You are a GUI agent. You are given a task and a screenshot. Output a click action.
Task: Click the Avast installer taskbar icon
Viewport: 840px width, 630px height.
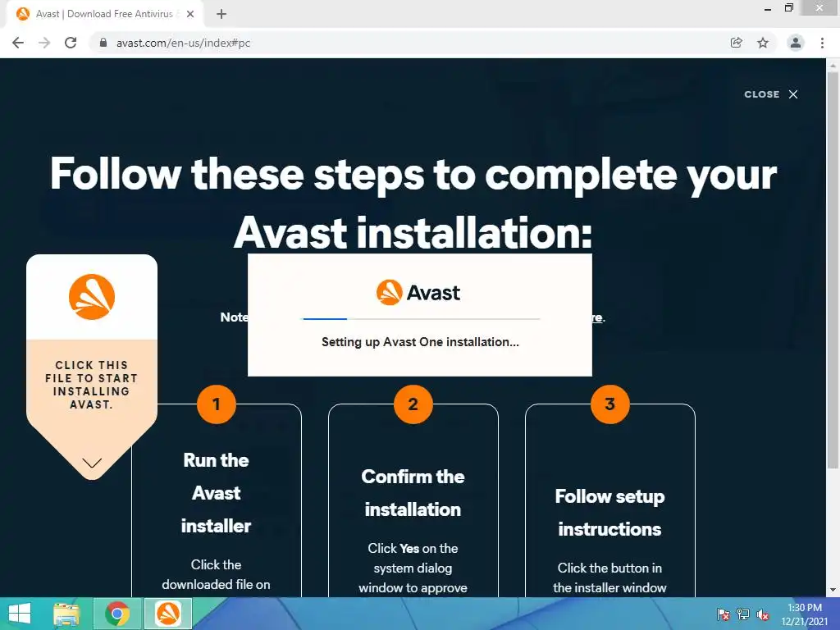pos(168,614)
